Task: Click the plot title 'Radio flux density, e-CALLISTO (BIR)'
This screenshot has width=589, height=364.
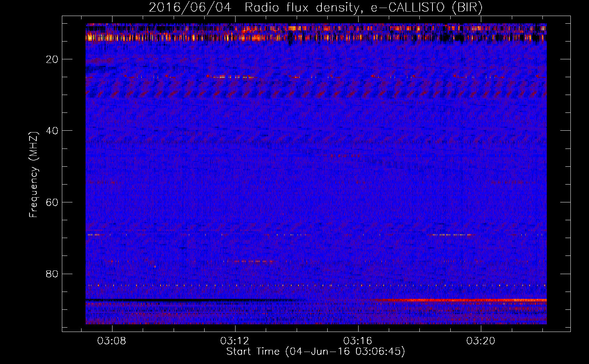Action: (363, 8)
